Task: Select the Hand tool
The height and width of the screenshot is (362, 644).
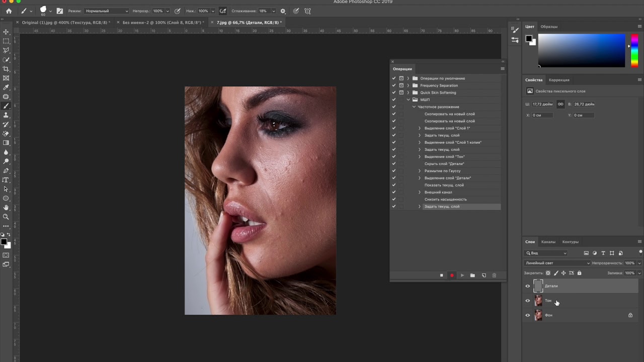Action: pyautogui.click(x=6, y=208)
